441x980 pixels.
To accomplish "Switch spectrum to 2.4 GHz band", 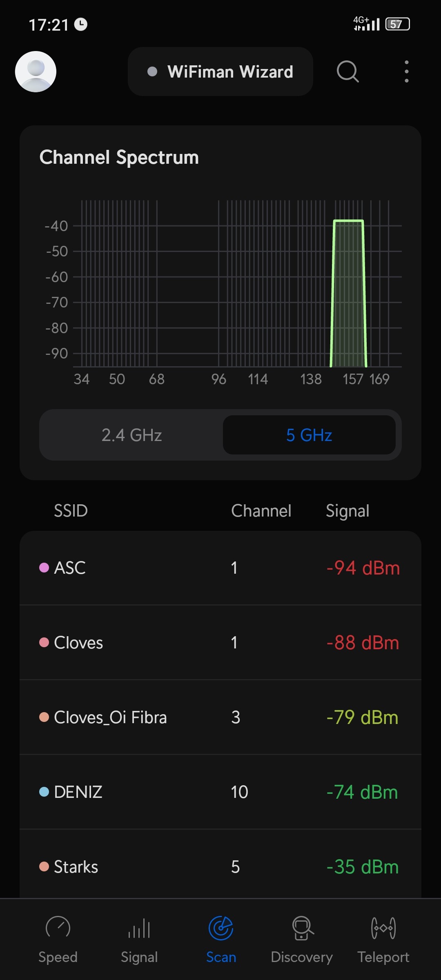I will 131,435.
